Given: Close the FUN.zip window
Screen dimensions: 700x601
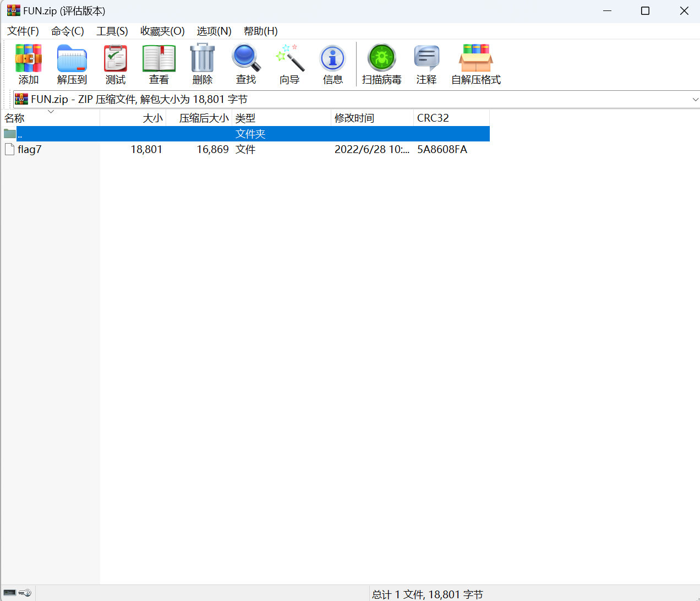Looking at the screenshot, I should (684, 10).
